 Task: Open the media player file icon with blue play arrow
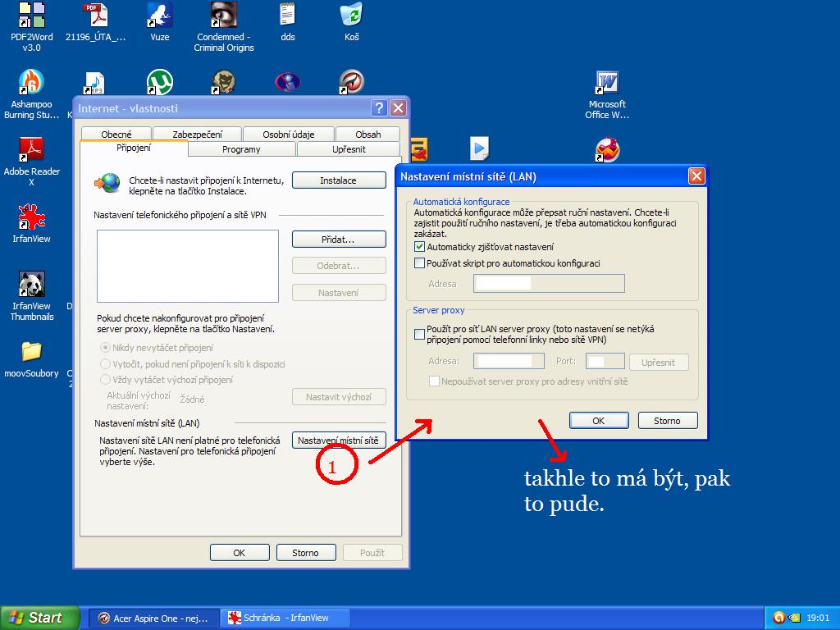(x=479, y=149)
